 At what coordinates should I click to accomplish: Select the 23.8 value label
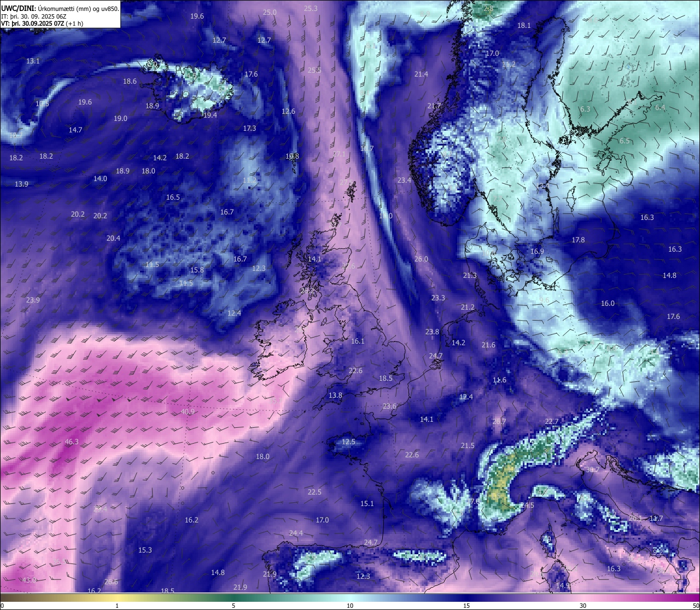click(x=432, y=332)
